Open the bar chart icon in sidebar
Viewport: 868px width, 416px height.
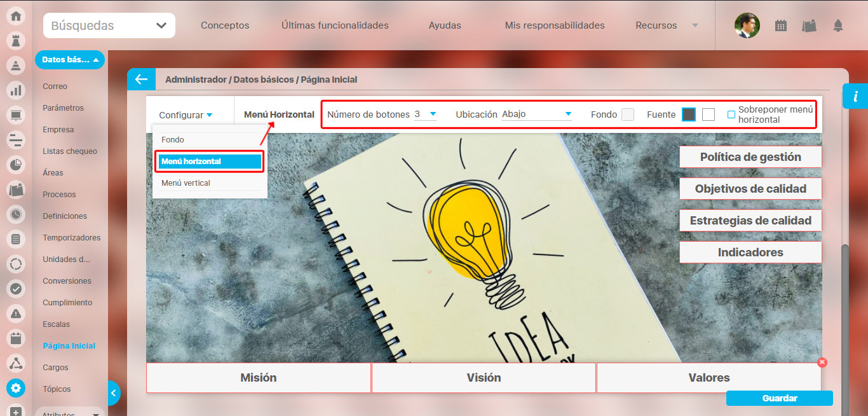tap(16, 90)
